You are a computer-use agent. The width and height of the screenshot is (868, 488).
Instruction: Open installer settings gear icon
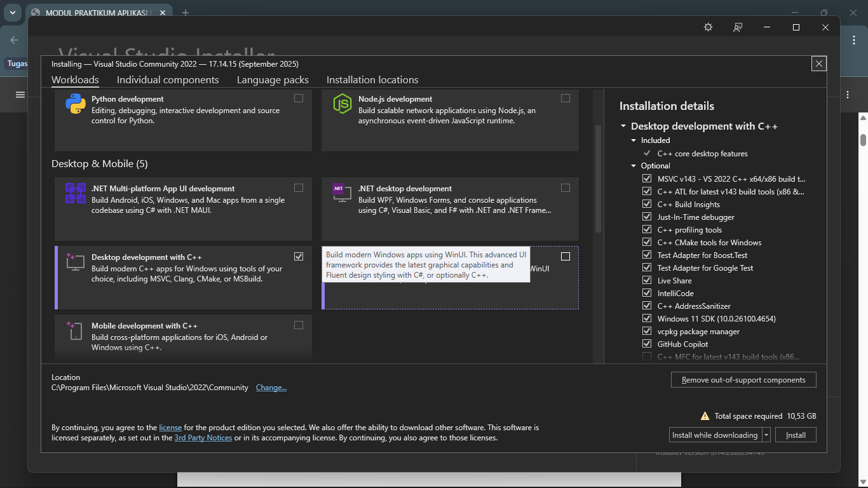pos(709,27)
